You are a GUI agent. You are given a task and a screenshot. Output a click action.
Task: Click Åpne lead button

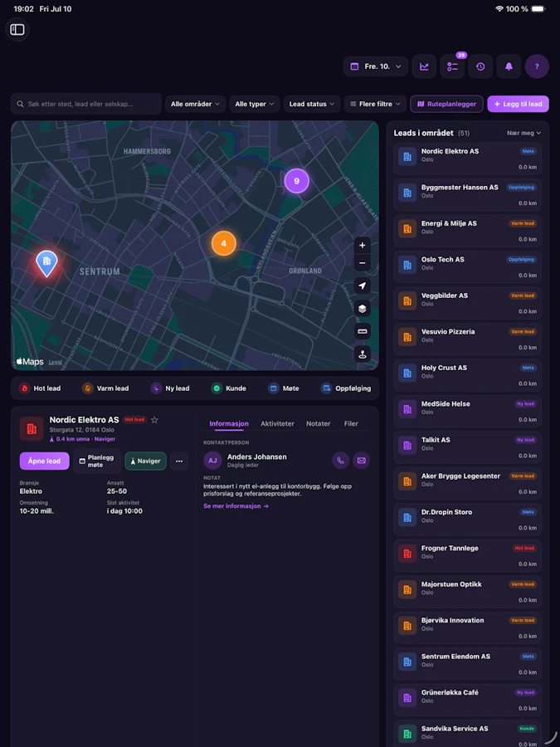(44, 461)
